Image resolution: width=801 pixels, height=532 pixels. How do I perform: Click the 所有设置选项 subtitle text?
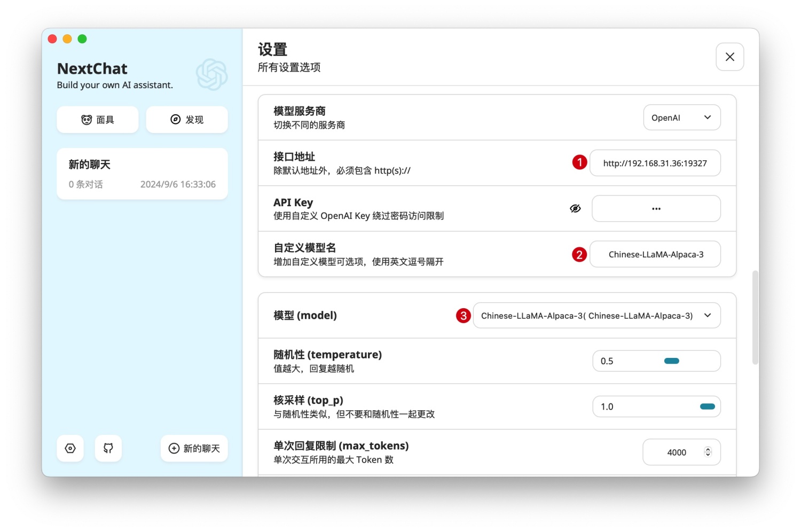pyautogui.click(x=289, y=67)
